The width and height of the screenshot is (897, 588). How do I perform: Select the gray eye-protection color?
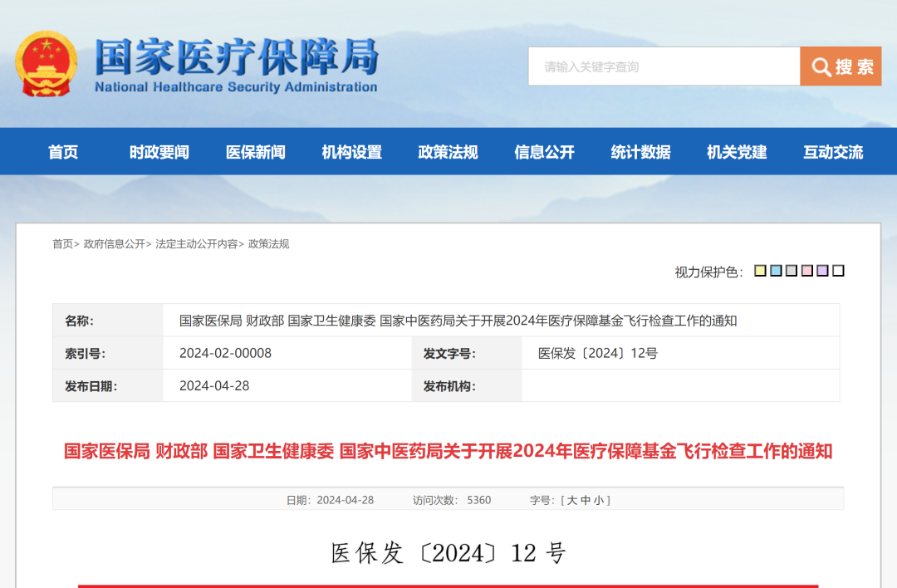tap(792, 271)
